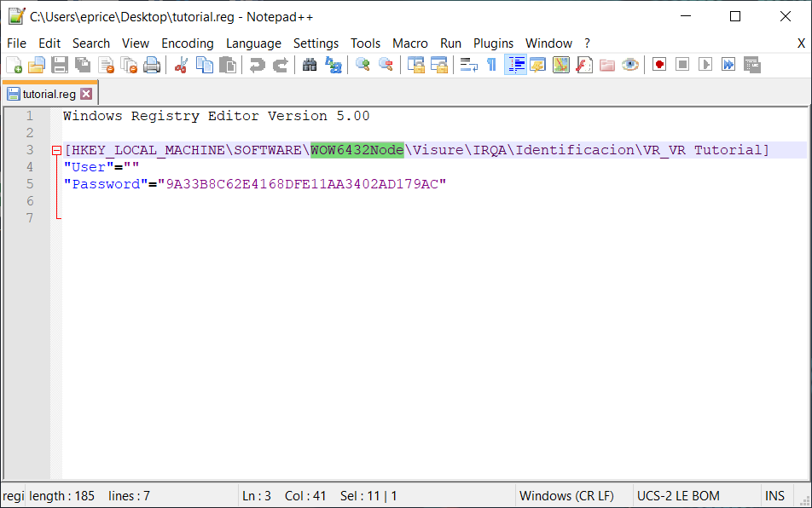Click the user defined language icon
This screenshot has height=508, width=812.
pos(538,65)
